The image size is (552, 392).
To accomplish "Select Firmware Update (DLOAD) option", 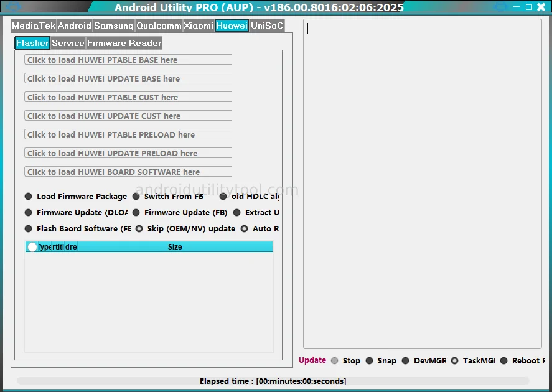I will [x=76, y=213].
